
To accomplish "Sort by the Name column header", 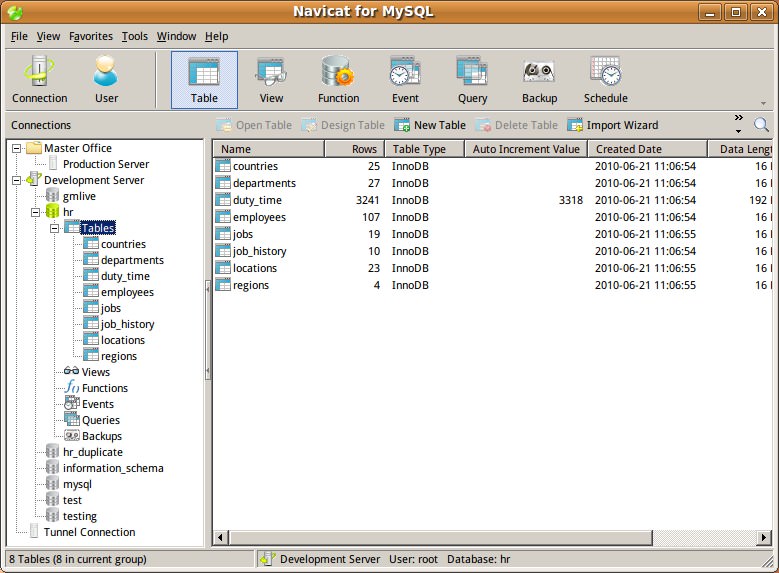I will [269, 149].
